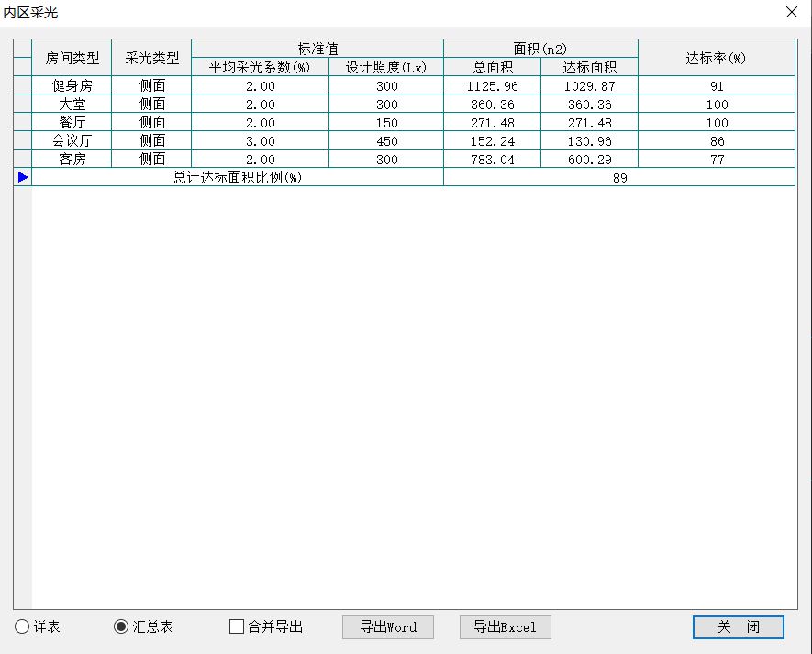Select the 总计达标面积比例(%) summary cell

[238, 178]
